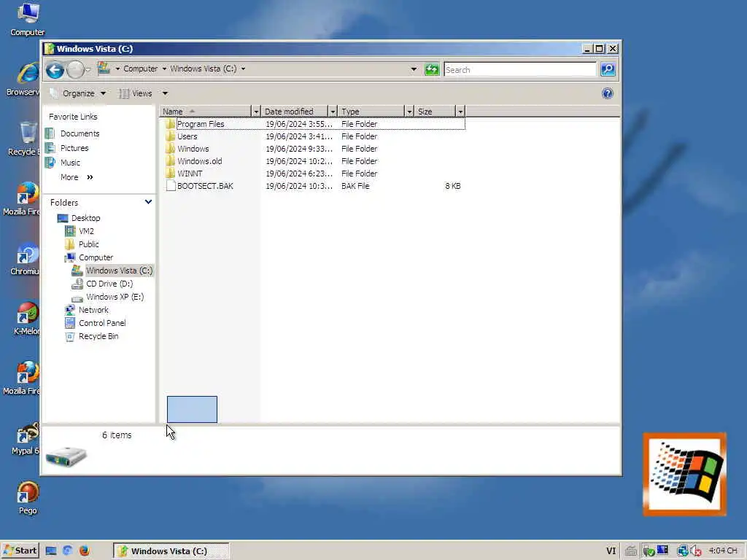Click the Forward navigation arrow
747x560 pixels.
click(x=75, y=70)
